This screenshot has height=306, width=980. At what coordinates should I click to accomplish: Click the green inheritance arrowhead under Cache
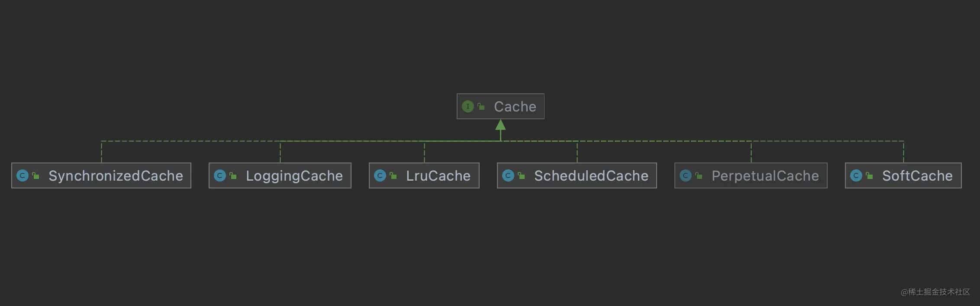(x=500, y=125)
